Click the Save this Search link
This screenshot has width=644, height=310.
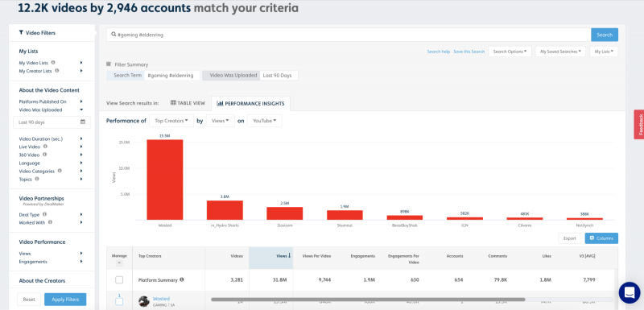point(469,52)
